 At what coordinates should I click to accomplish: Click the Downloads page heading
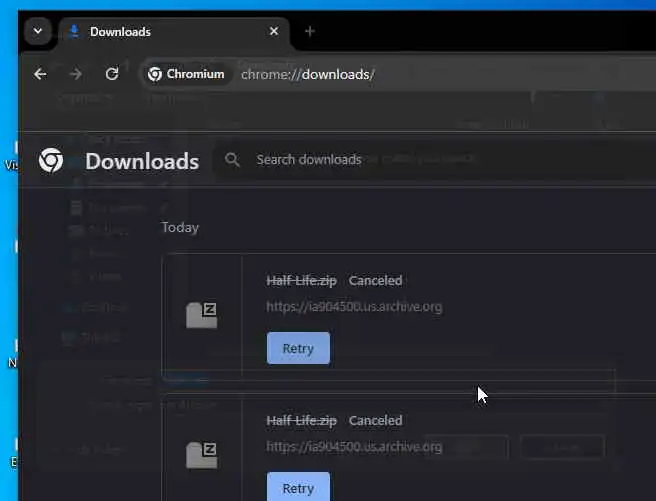pos(142,161)
